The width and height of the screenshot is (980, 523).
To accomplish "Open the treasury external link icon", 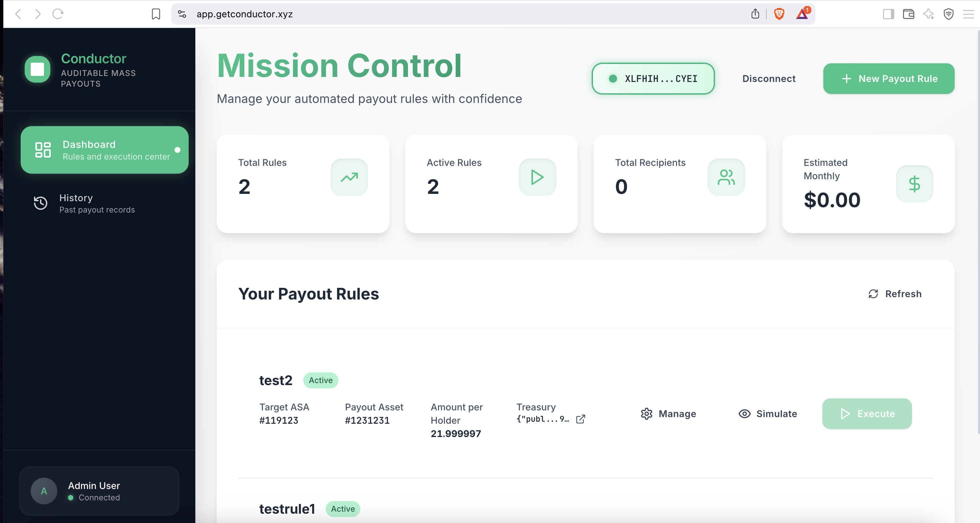I will click(x=580, y=419).
